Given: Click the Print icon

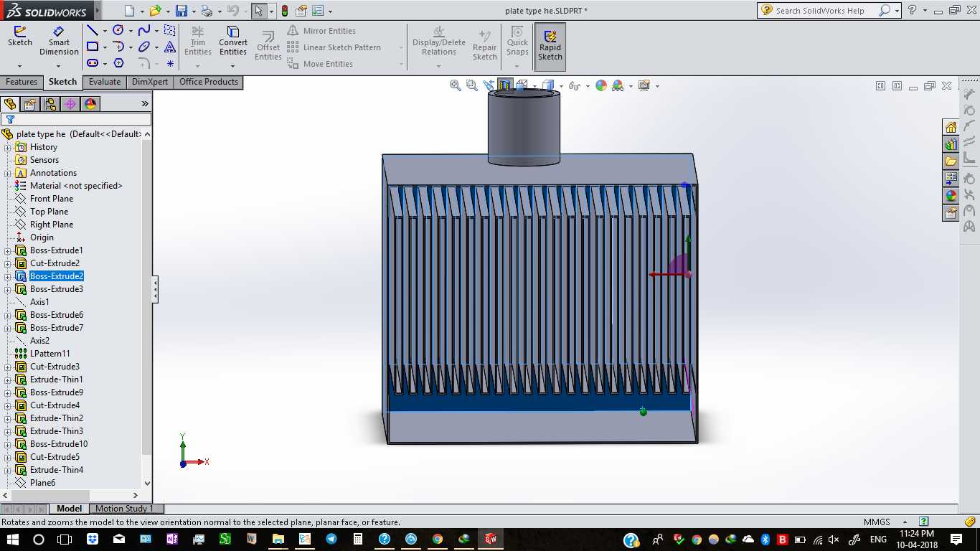Looking at the screenshot, I should 207,11.
